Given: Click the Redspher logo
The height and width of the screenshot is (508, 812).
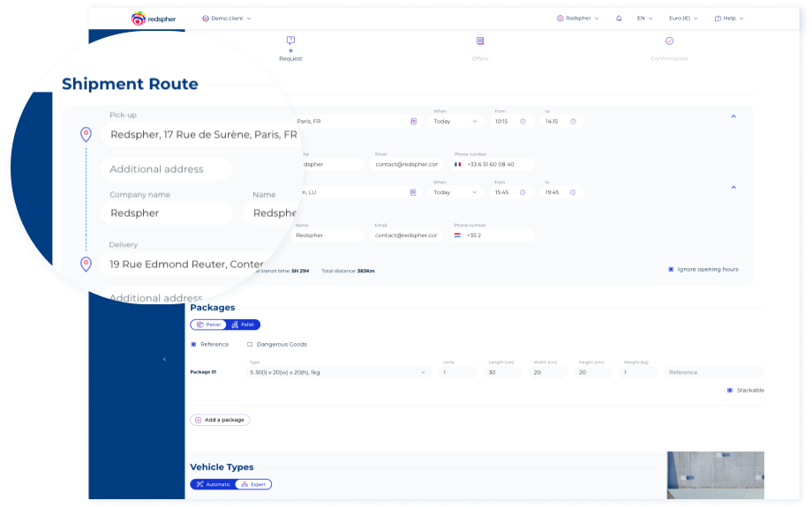Looking at the screenshot, I should pyautogui.click(x=154, y=19).
